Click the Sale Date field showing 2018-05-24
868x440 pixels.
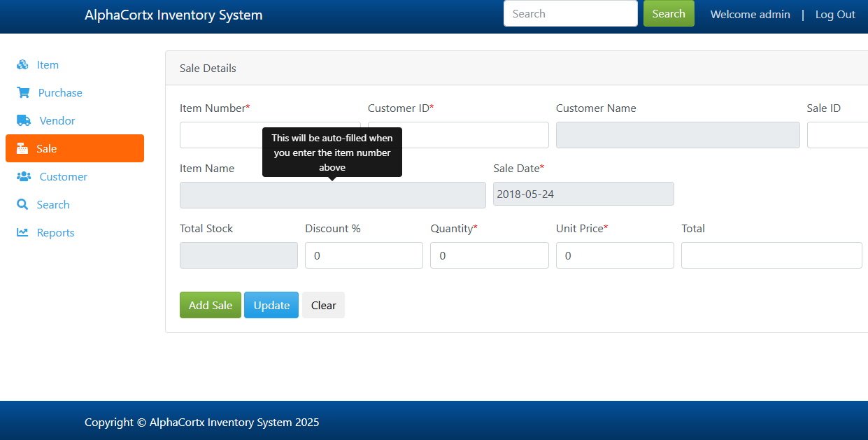[x=583, y=194]
